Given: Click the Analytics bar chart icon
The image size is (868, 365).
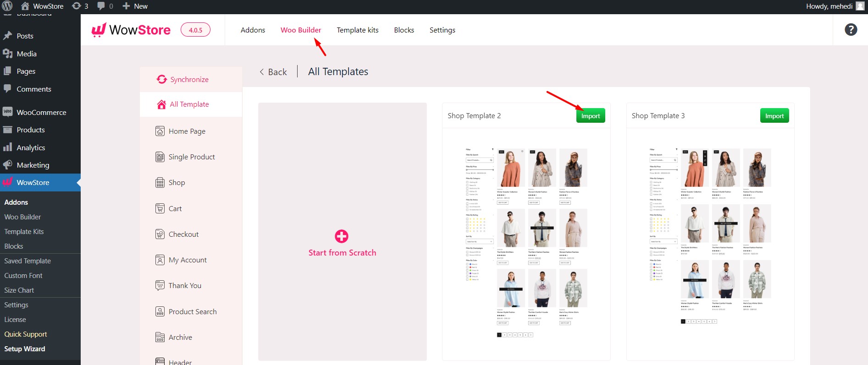Looking at the screenshot, I should pos(7,147).
